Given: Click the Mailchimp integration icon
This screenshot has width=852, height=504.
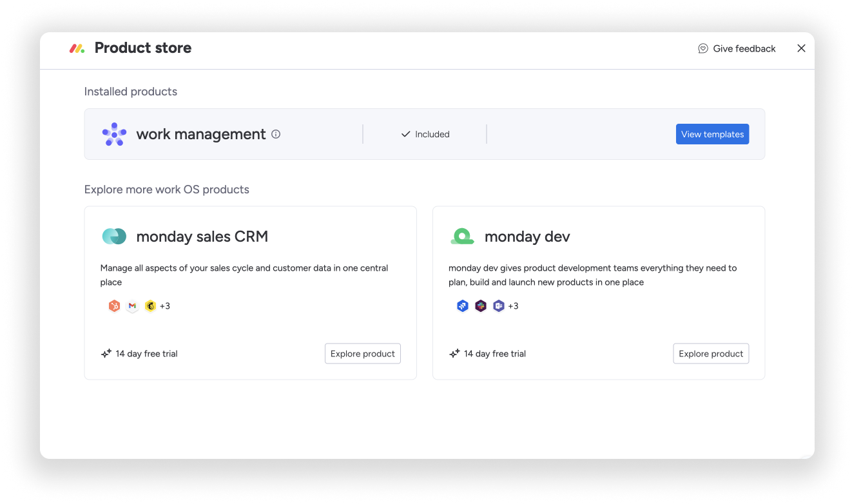Looking at the screenshot, I should click(x=150, y=306).
